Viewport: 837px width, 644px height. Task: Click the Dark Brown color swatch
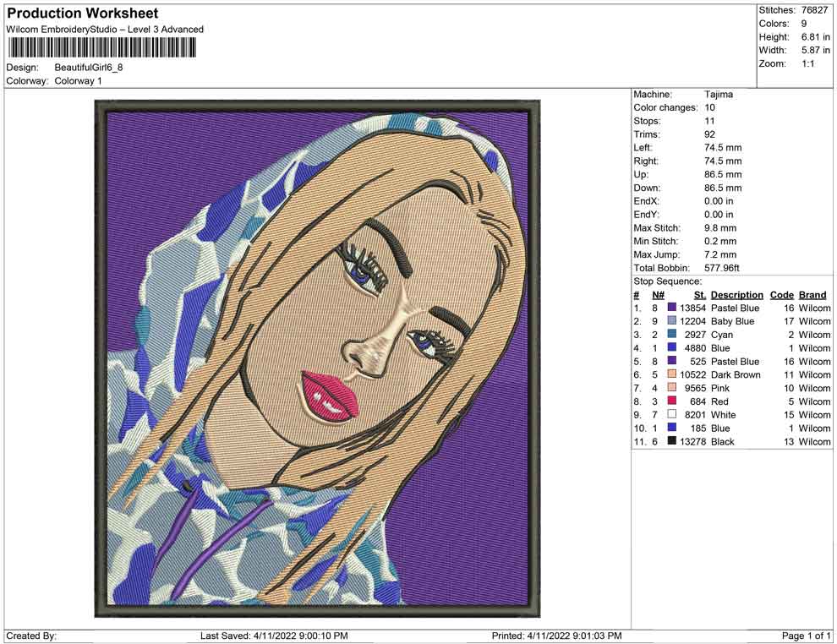point(672,374)
